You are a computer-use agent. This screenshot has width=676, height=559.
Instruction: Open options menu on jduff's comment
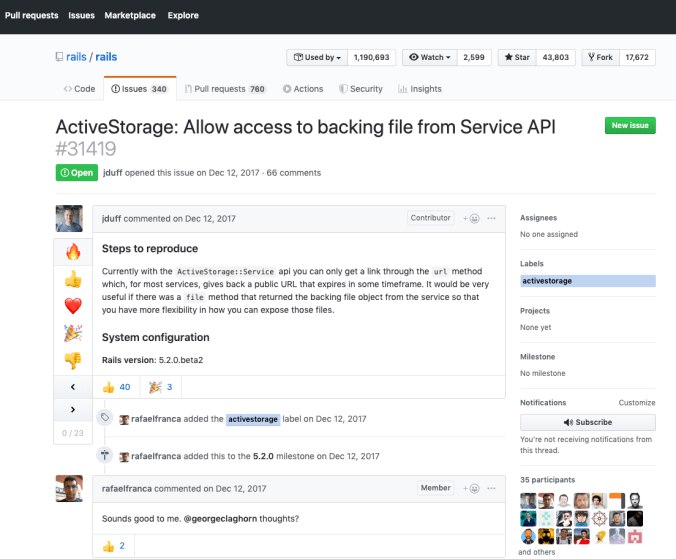[493, 218]
